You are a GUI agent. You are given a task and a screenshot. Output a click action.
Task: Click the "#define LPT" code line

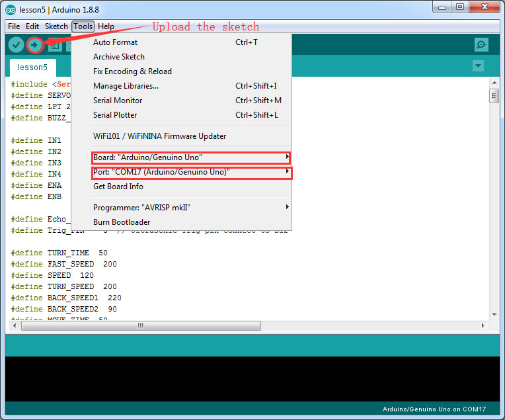point(40,106)
